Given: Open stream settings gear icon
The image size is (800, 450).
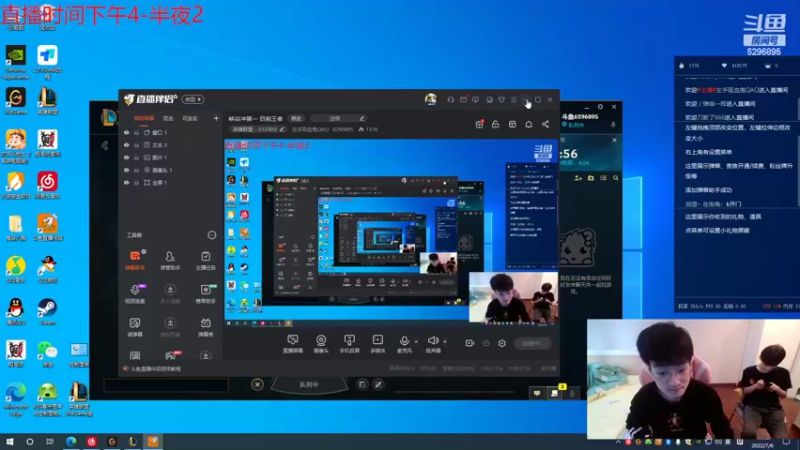Looking at the screenshot, I should [502, 343].
